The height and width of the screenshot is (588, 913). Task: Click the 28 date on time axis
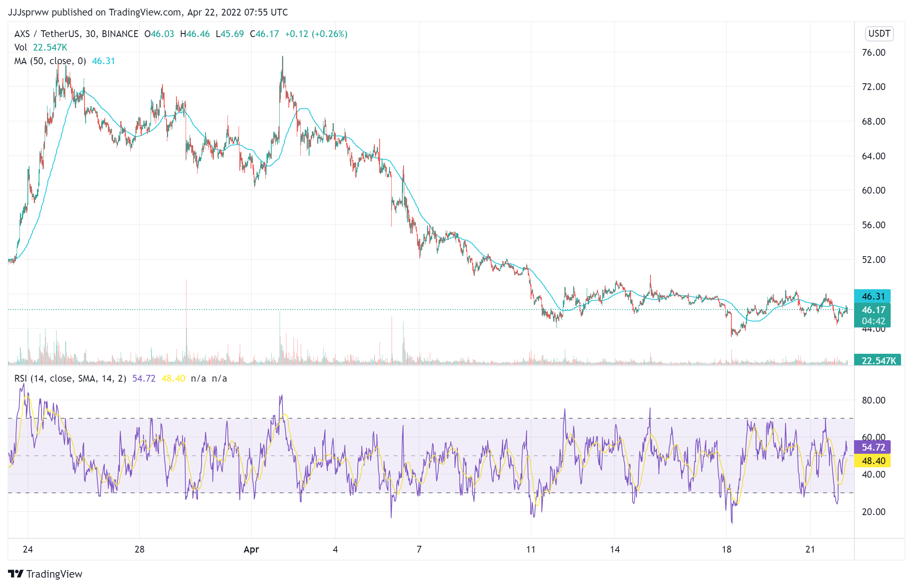(139, 549)
